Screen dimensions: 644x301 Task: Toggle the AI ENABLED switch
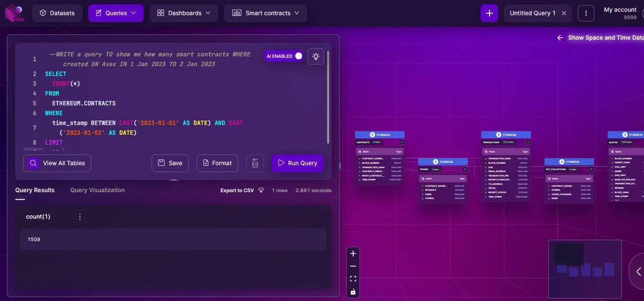(x=298, y=56)
